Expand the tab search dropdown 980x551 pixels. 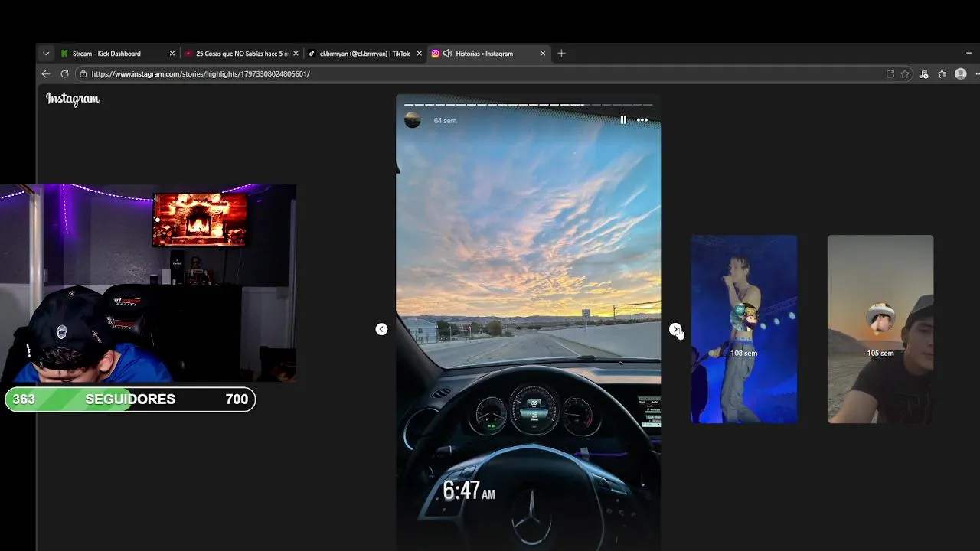tap(46, 54)
